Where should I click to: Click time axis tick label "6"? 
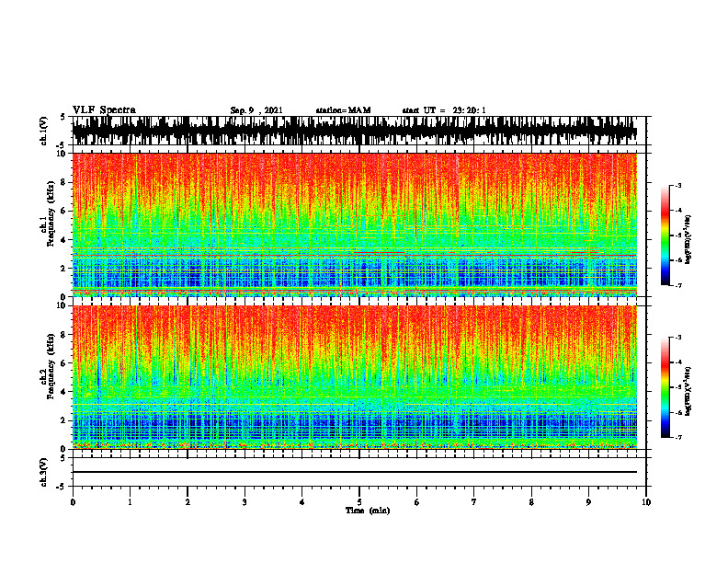[x=417, y=502]
